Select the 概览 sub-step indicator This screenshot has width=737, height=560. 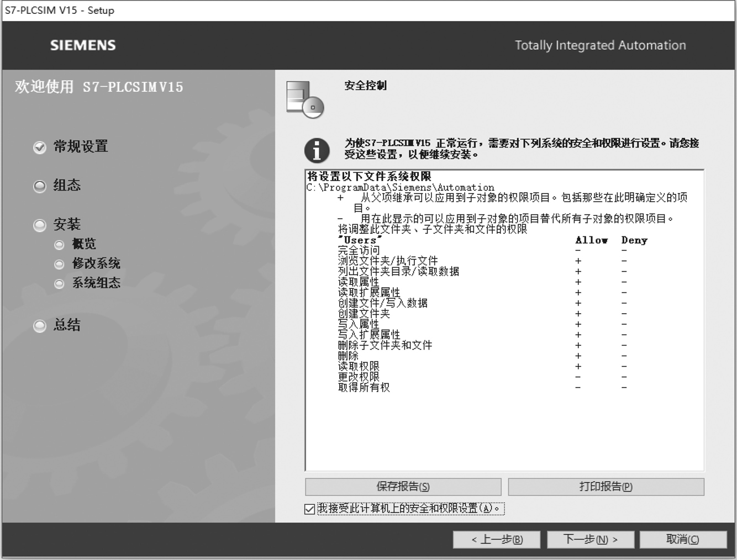60,245
